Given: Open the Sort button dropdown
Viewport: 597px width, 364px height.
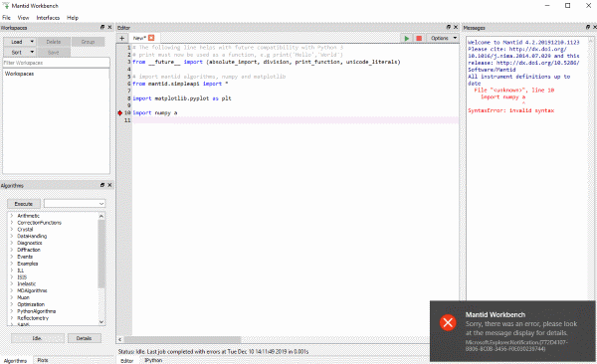Looking at the screenshot, I should click(x=32, y=52).
